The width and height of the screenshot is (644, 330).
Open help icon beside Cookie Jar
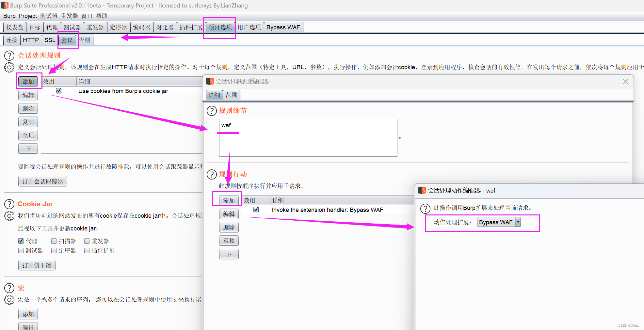[x=9, y=204]
